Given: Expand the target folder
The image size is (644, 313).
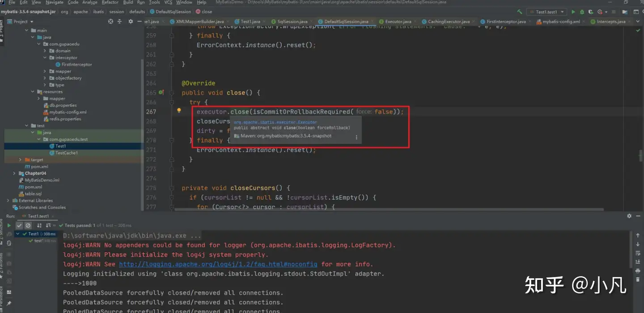Looking at the screenshot, I should click(x=21, y=159).
